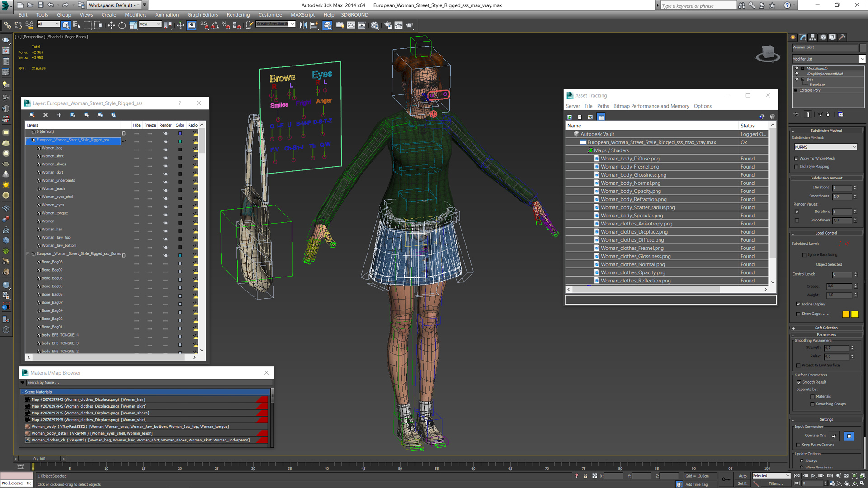Open Paths menu in Asset Tracking

coord(603,106)
